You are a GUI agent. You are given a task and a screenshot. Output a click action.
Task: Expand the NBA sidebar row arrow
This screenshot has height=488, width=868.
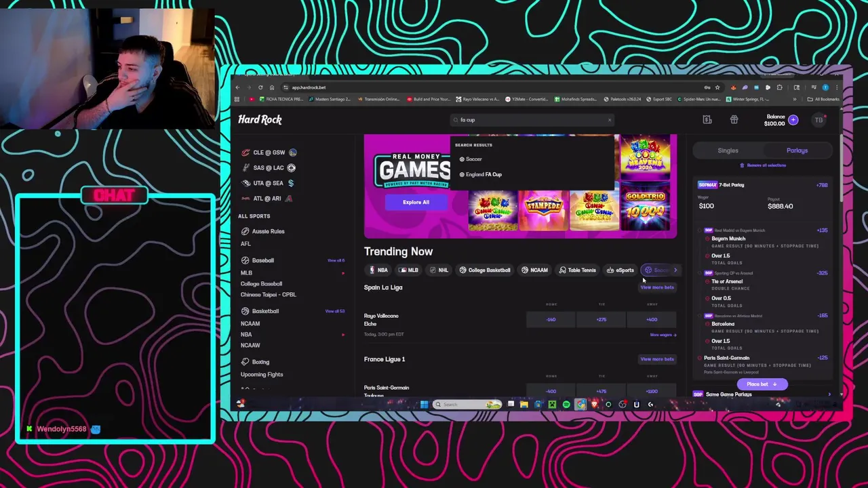[x=343, y=335]
